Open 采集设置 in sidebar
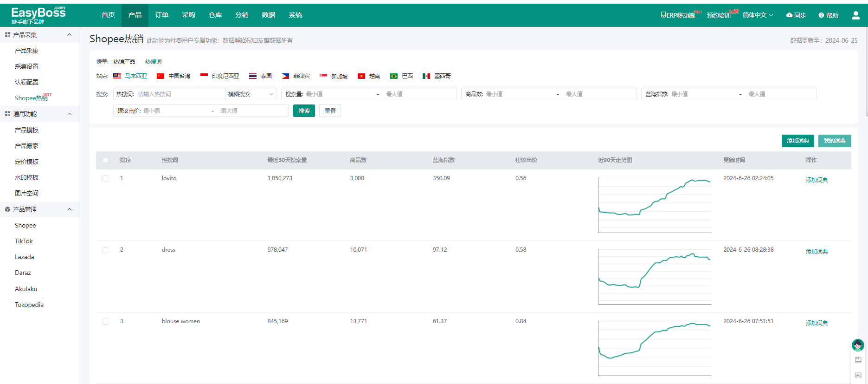 [26, 66]
